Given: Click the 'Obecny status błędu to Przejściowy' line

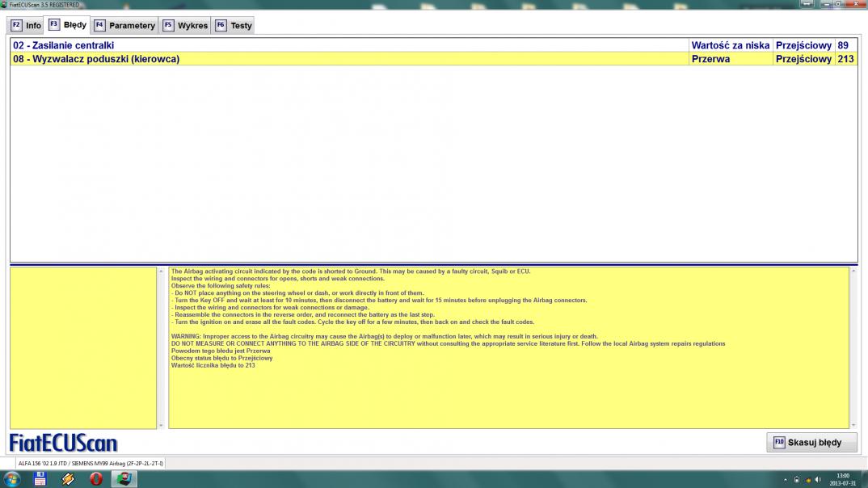Looking at the screenshot, I should (221, 358).
